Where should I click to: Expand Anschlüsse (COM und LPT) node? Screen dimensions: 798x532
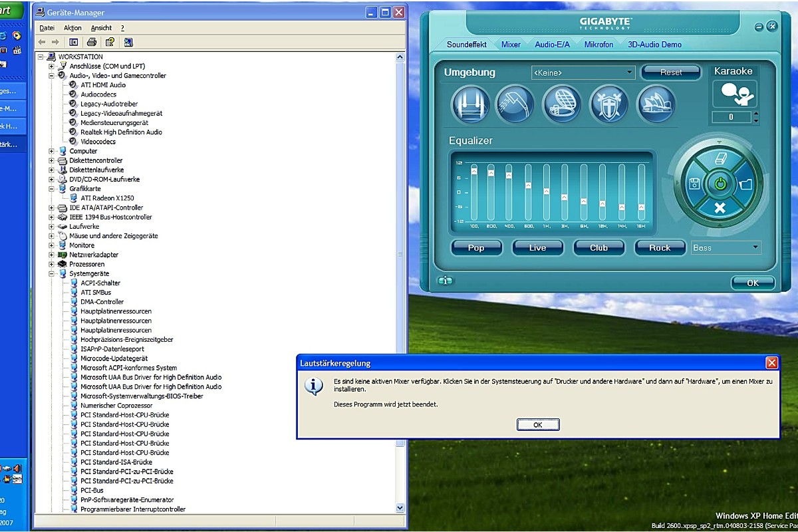[51, 66]
